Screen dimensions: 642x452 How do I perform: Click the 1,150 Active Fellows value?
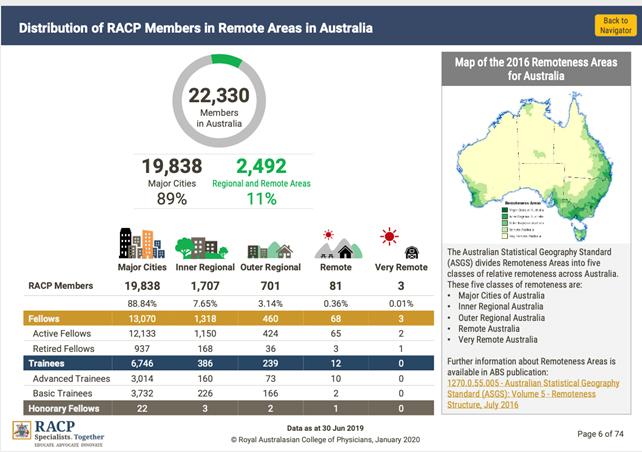tap(205, 334)
